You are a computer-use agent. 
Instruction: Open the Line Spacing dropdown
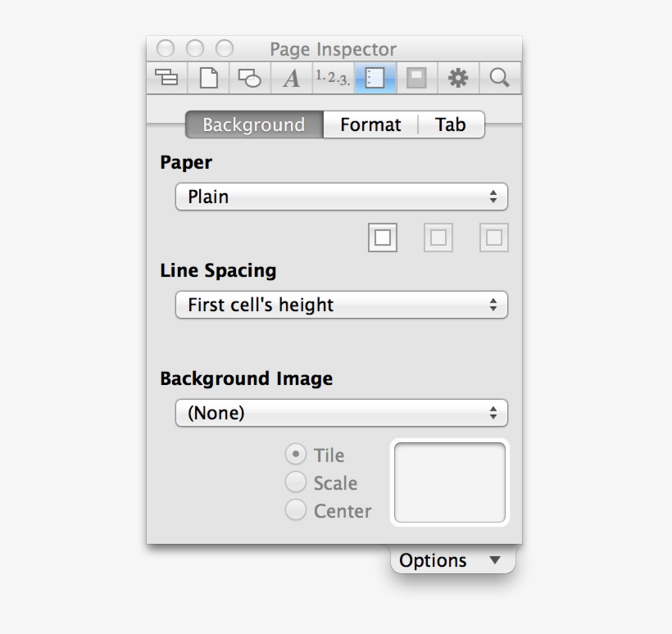pyautogui.click(x=342, y=305)
